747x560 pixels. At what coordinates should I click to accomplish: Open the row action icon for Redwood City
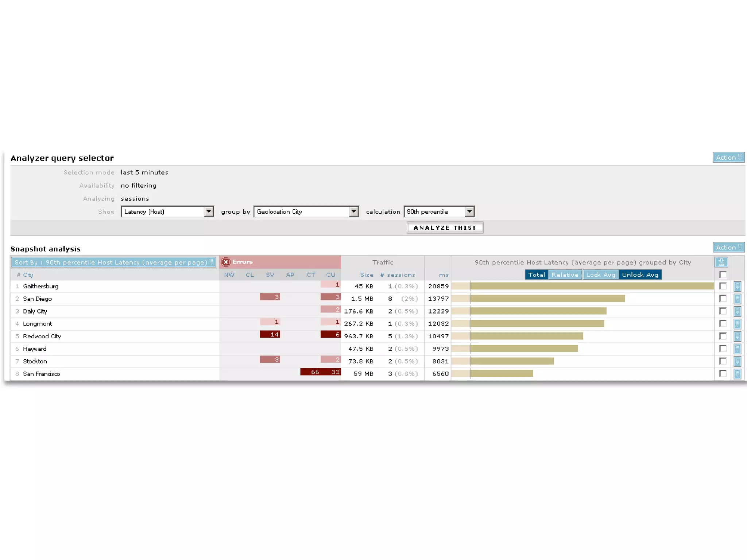tap(737, 336)
